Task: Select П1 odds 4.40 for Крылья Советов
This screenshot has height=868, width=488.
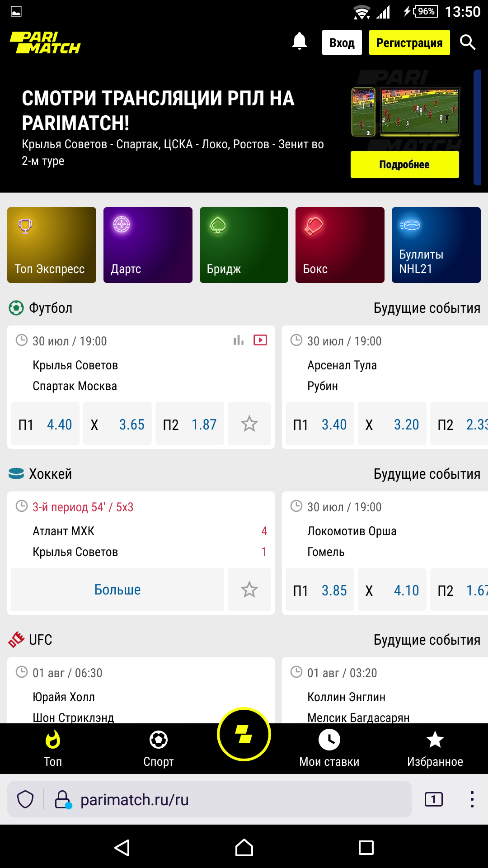Action: (x=45, y=424)
